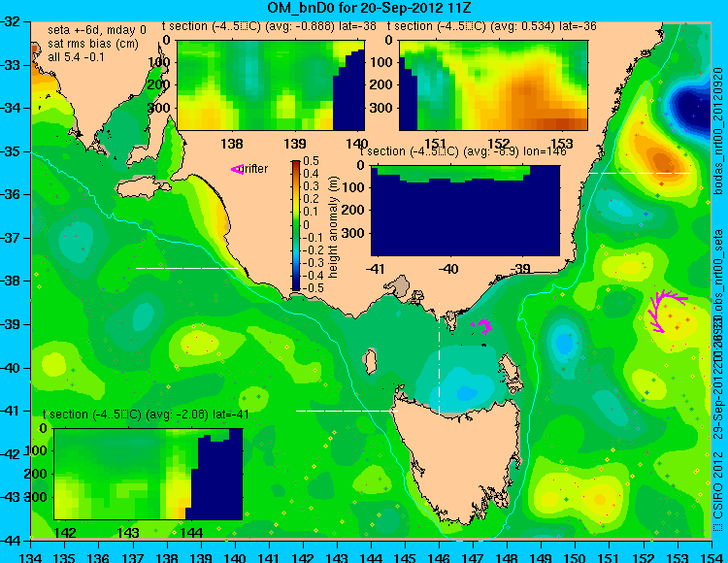Open the lon=146 temperature section inset plot
This screenshot has height=563, width=728.
click(x=465, y=211)
